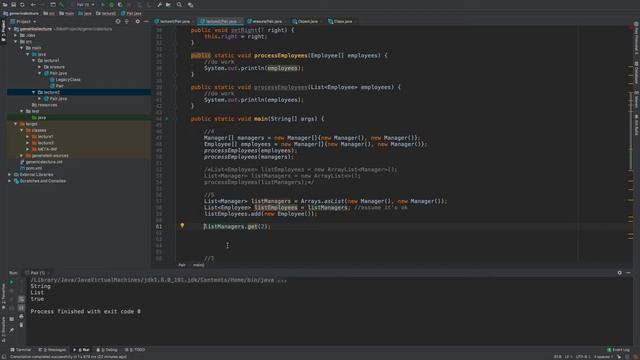Open the TODO tool window
The image size is (640, 360).
(x=135, y=350)
